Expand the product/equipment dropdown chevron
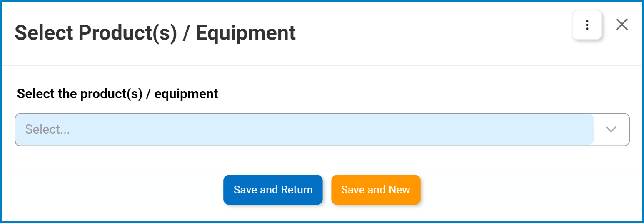Image resolution: width=644 pixels, height=223 pixels. (611, 129)
